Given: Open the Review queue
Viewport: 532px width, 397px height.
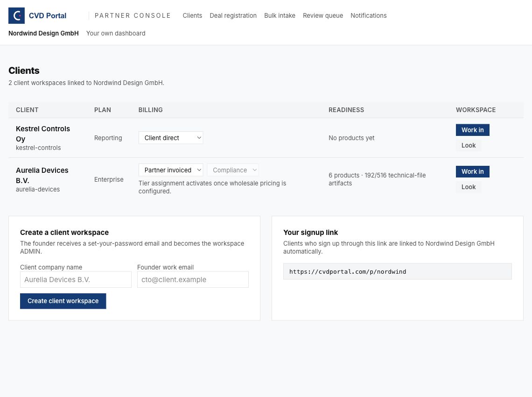Looking at the screenshot, I should [x=322, y=15].
